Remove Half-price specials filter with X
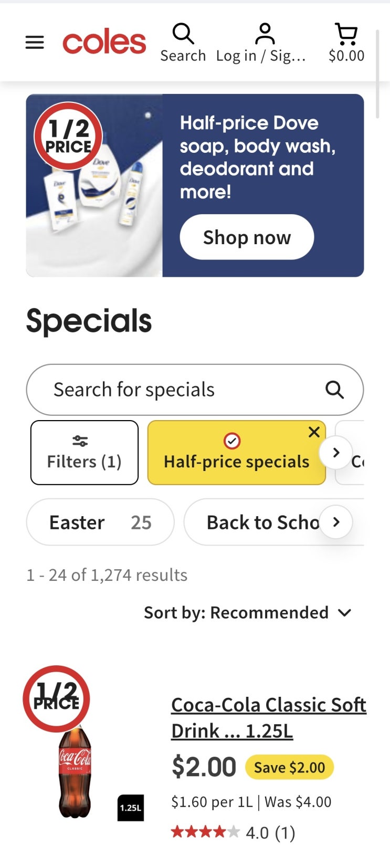Screen dimensions: 390x868 pyautogui.click(x=314, y=432)
